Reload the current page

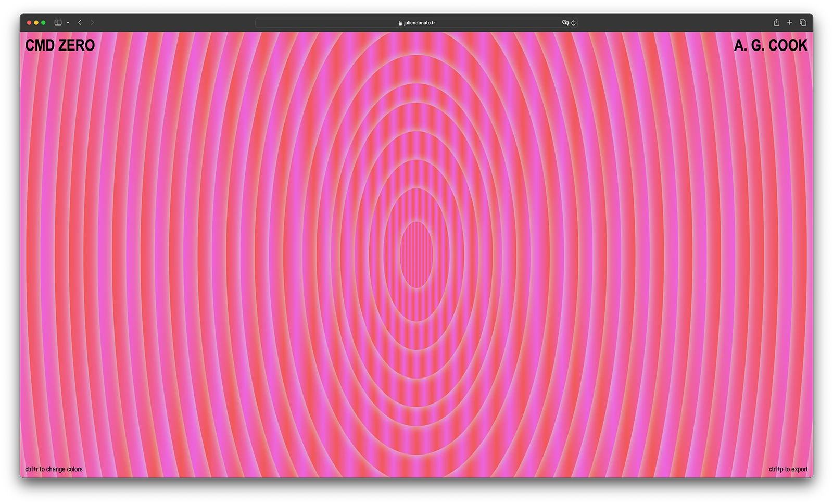[x=573, y=23]
